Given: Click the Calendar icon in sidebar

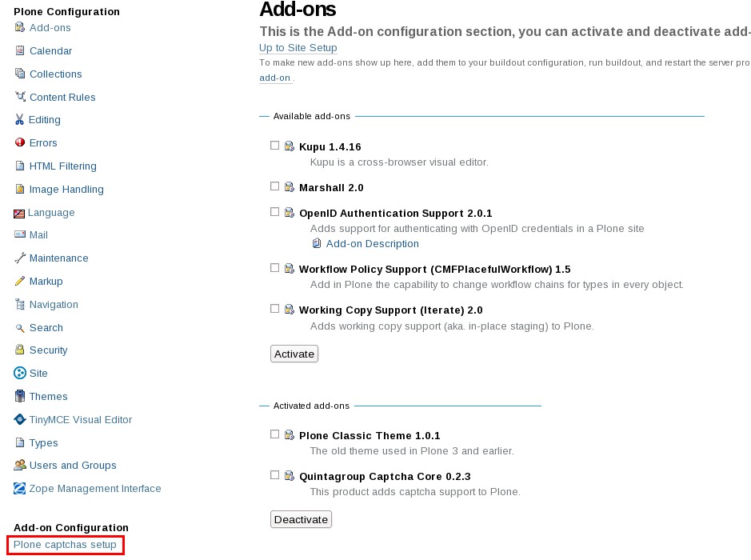Looking at the screenshot, I should coord(20,50).
